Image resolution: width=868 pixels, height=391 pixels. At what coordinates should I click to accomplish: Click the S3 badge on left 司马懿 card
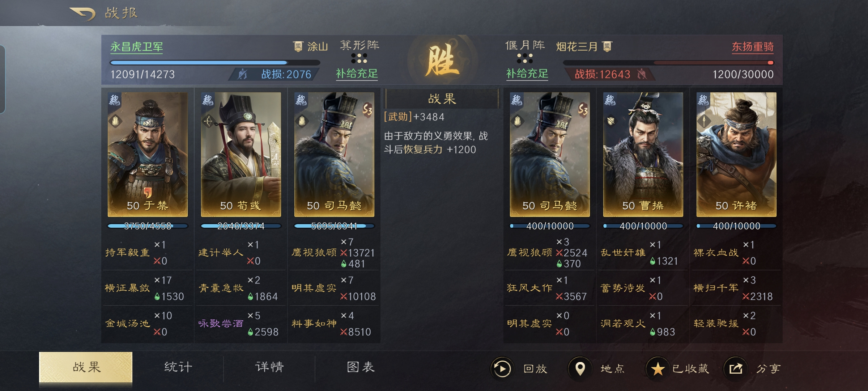367,109
